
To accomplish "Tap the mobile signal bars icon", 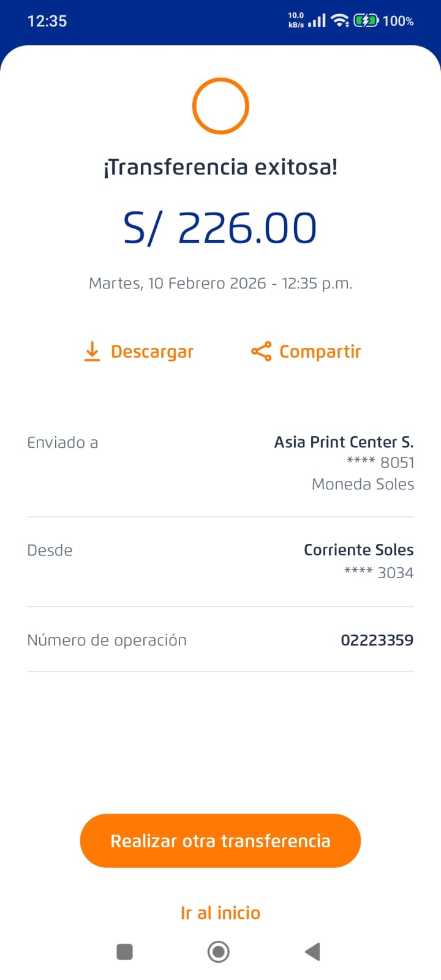I will [317, 21].
